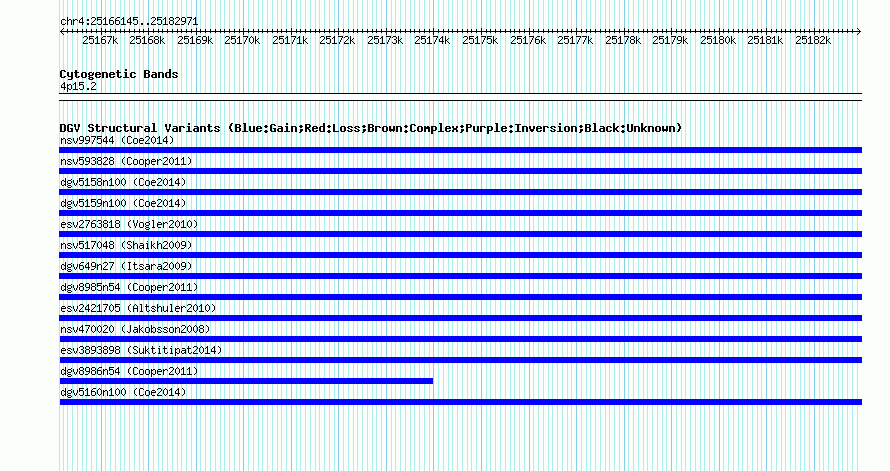Image resolution: width=890 pixels, height=471 pixels.
Task: Click the 25168k ruler position
Action: [148, 40]
